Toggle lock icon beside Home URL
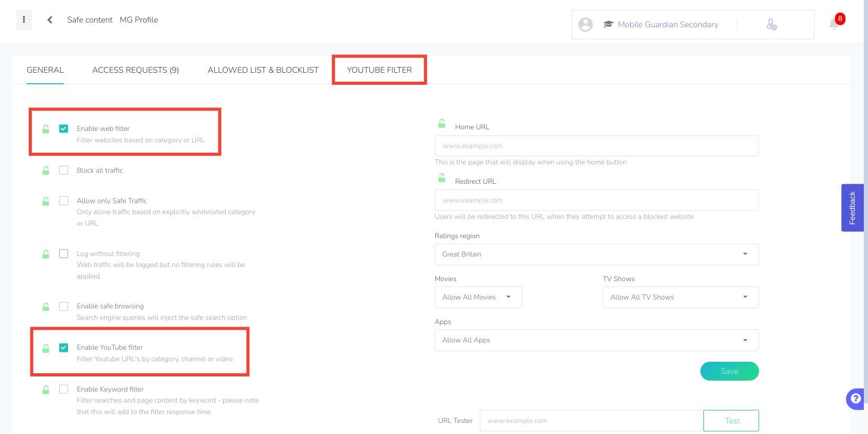 [442, 124]
